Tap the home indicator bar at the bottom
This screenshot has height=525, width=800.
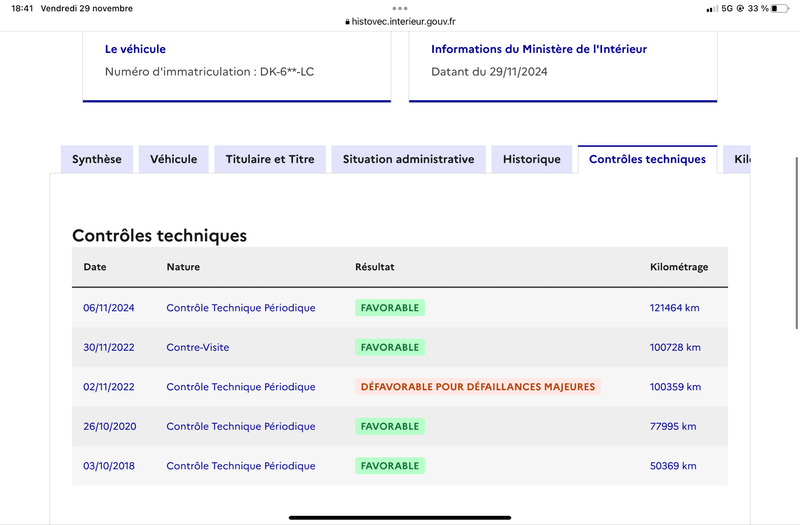(x=400, y=518)
